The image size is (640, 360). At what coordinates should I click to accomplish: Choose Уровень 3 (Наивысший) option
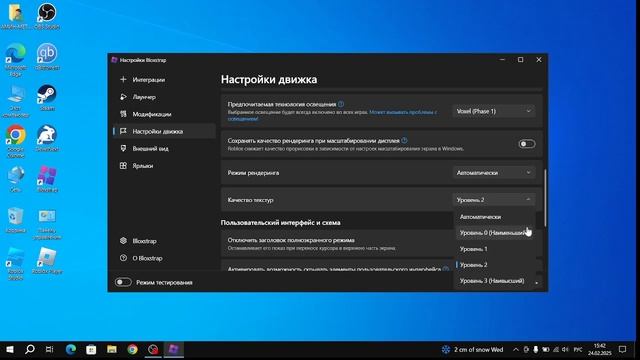tap(494, 280)
